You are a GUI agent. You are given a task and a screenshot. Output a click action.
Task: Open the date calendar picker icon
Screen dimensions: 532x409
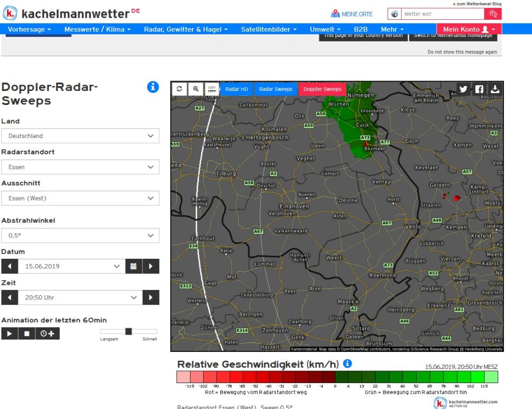point(134,267)
